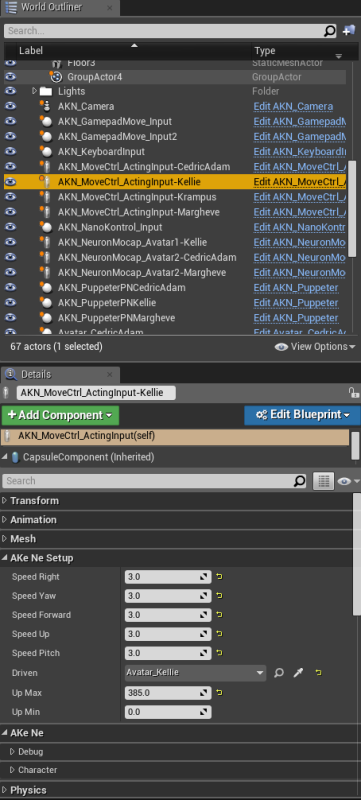This screenshot has height=800, width=361.
Task: Click the GroupActor4 icon in outliner
Action: (56, 77)
